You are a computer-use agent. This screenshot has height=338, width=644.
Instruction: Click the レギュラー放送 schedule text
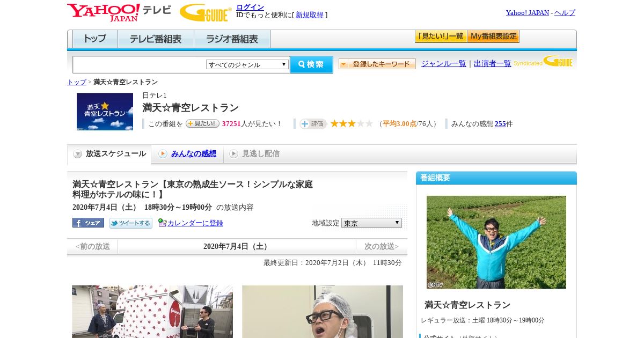tap(482, 320)
